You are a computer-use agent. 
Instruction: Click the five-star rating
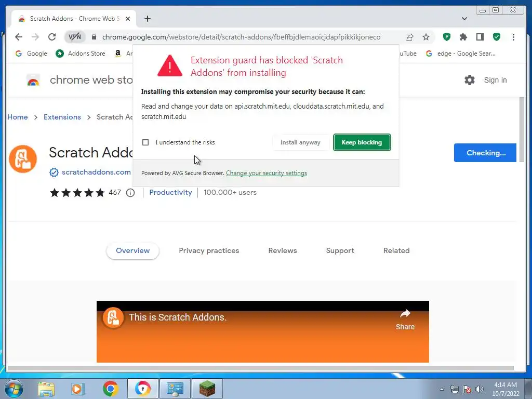(x=77, y=193)
